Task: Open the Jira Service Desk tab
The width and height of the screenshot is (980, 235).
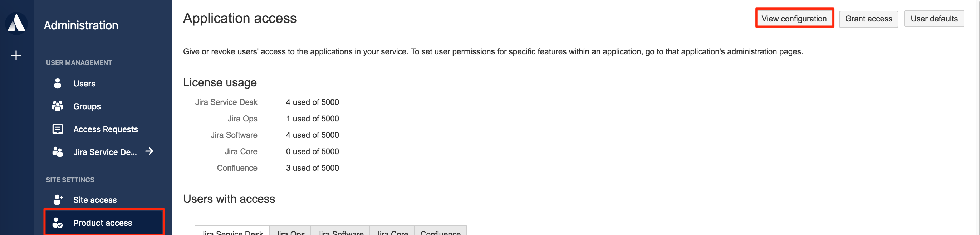Action: [232, 232]
